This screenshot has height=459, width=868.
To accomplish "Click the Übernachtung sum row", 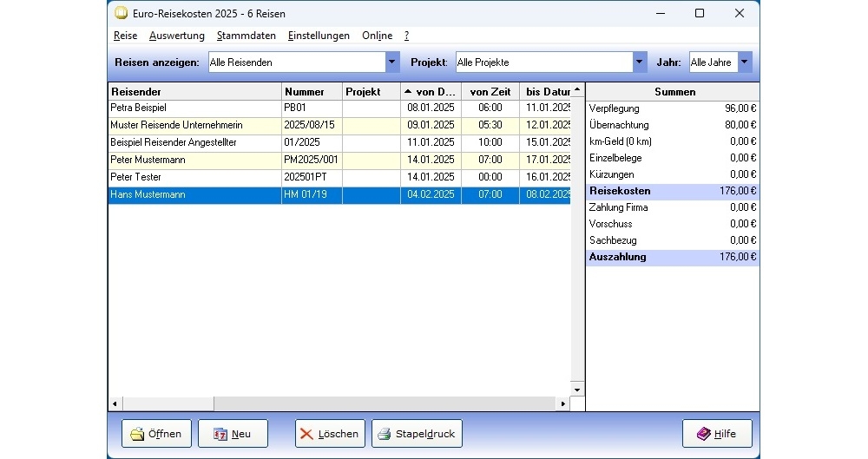I will point(673,125).
